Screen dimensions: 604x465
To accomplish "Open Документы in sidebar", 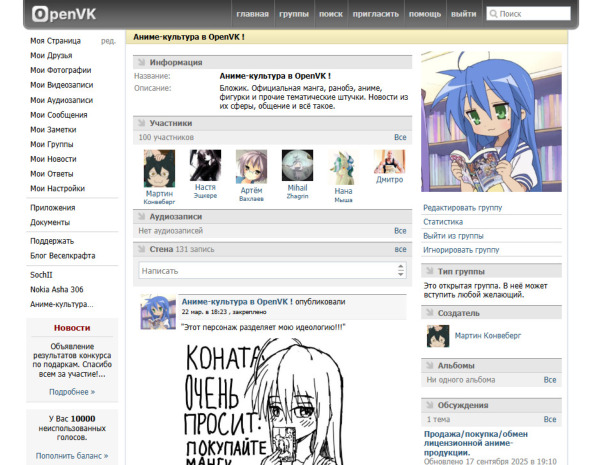I will tap(50, 222).
